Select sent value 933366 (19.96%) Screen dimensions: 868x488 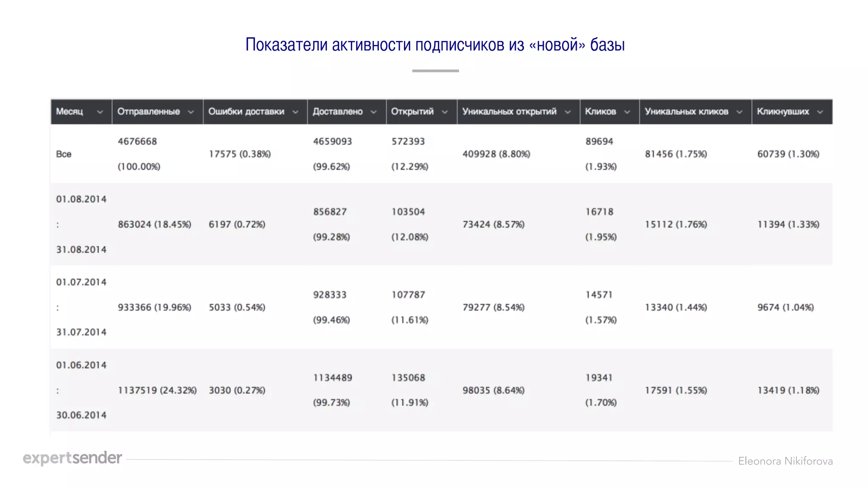(155, 307)
